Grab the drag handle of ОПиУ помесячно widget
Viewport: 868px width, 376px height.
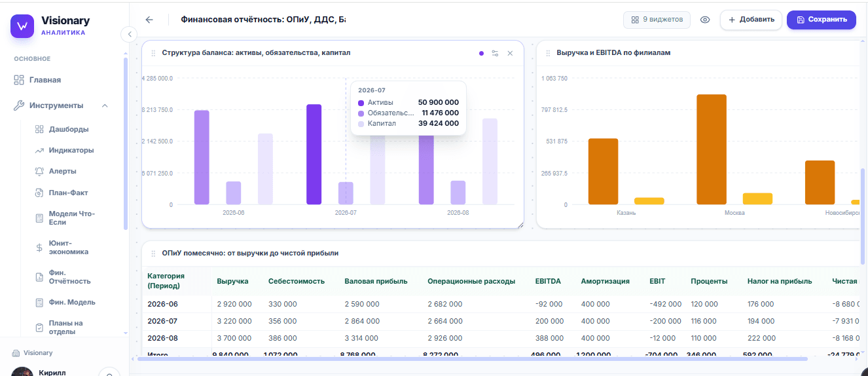click(153, 253)
